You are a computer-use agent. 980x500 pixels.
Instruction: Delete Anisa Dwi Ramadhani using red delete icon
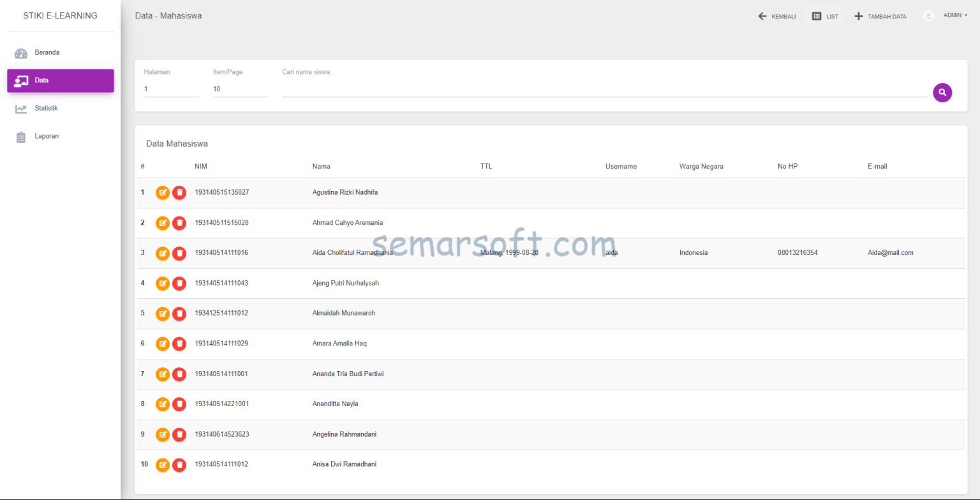click(x=179, y=465)
